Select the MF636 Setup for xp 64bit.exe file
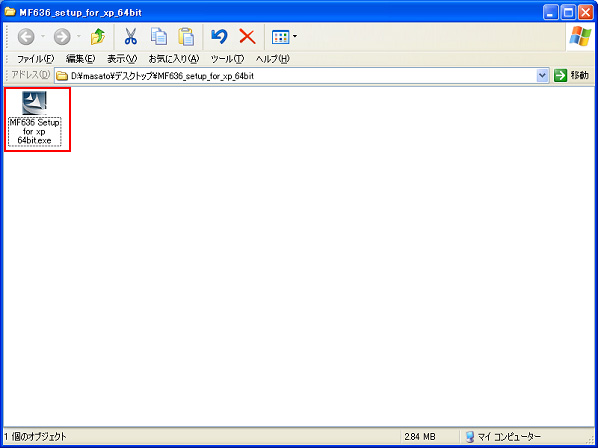The image size is (598, 448). pyautogui.click(x=34, y=119)
